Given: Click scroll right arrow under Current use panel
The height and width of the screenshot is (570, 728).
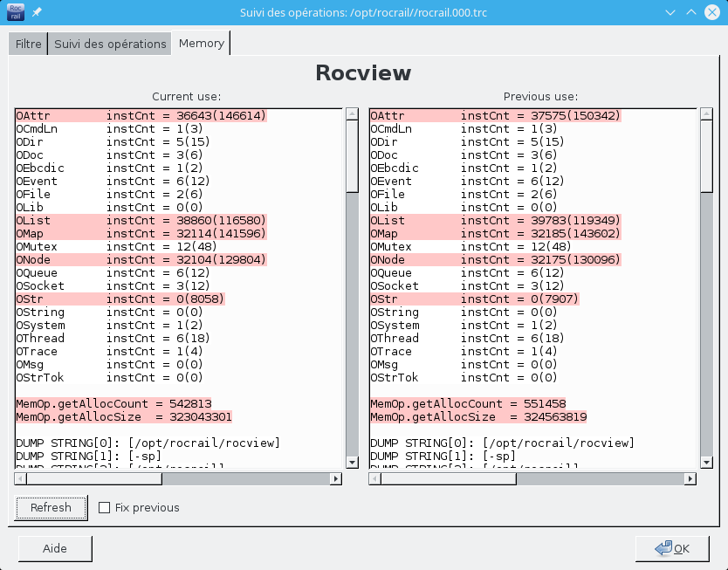Looking at the screenshot, I should coord(335,478).
